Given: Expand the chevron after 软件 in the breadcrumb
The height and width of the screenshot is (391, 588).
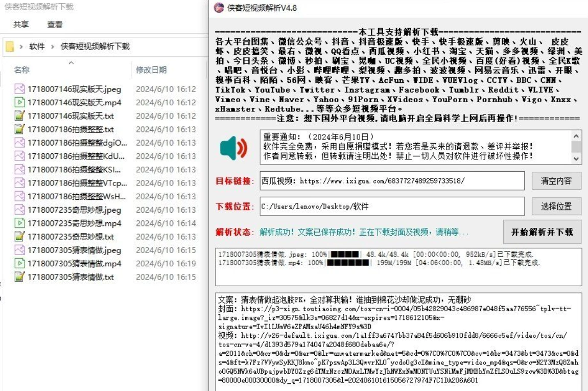Looking at the screenshot, I should click(x=53, y=47).
